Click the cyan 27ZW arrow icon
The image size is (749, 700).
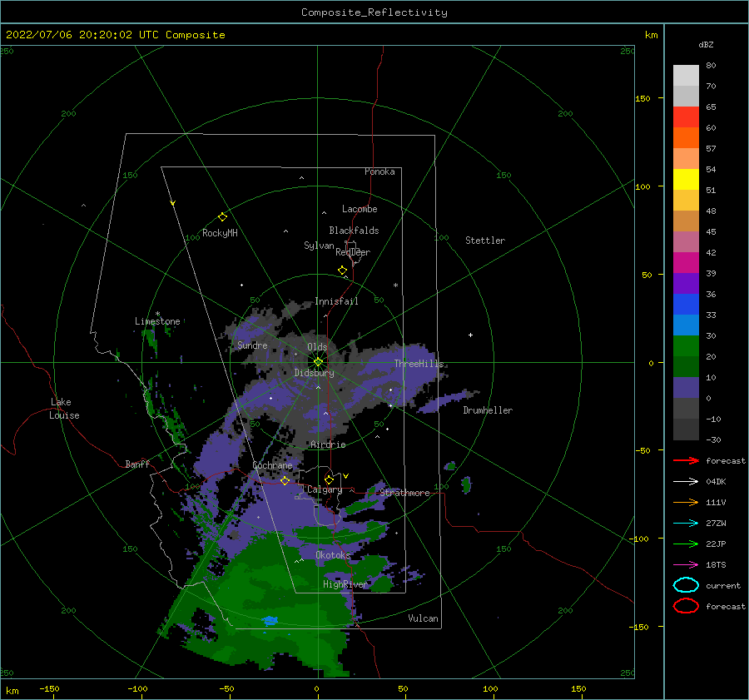click(686, 524)
